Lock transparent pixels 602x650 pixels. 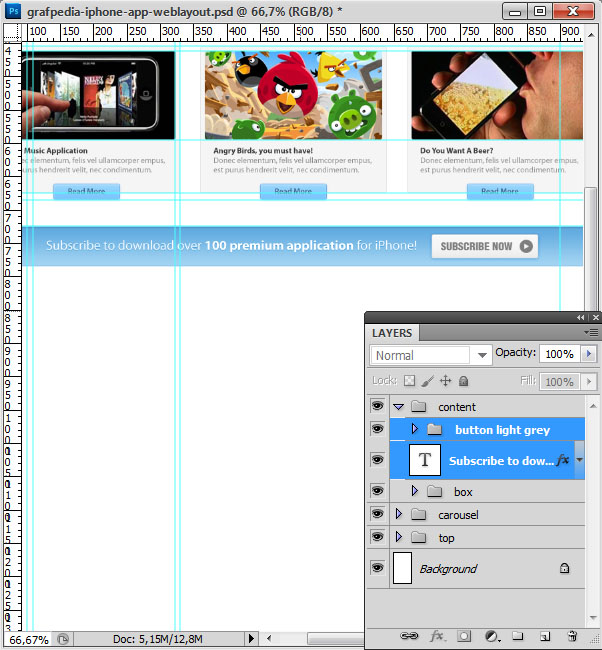pos(409,381)
